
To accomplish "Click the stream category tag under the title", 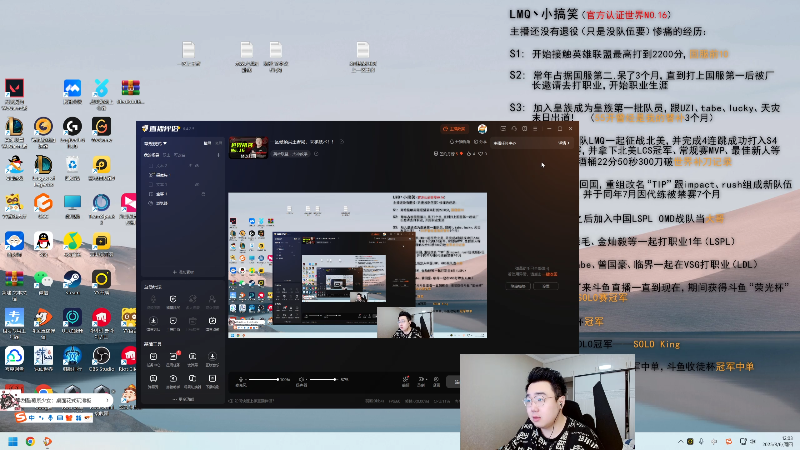I will [290, 154].
